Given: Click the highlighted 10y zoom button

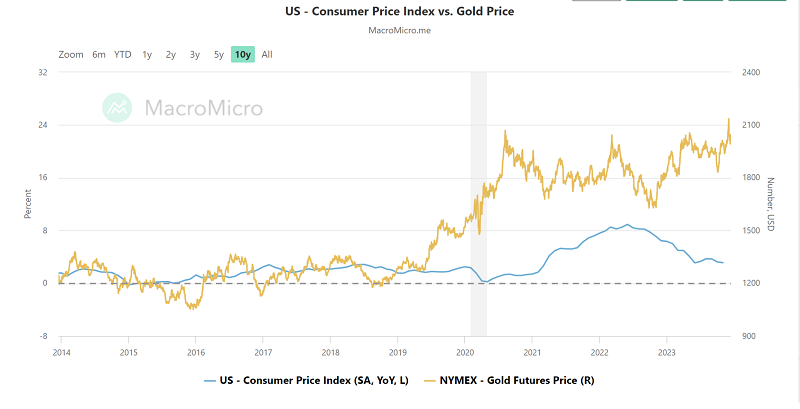Looking at the screenshot, I should [242, 54].
